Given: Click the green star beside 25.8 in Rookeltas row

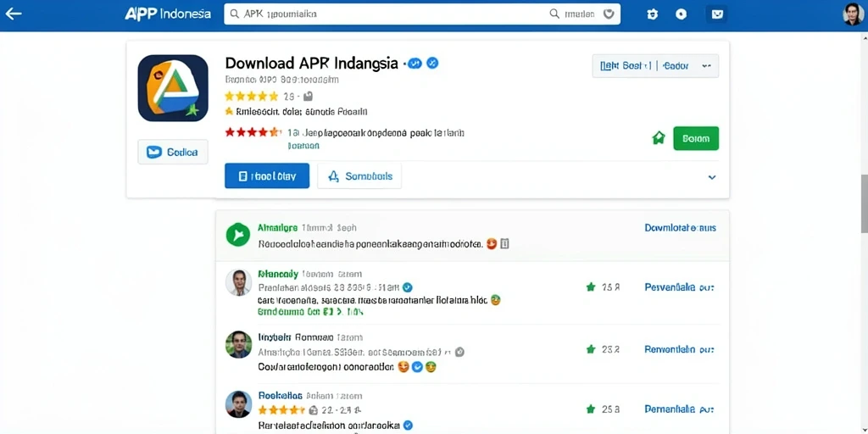Looking at the screenshot, I should coord(591,409).
